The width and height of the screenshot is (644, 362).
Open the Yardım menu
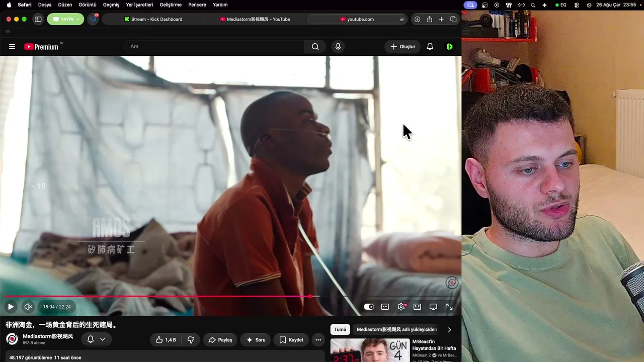point(220,5)
